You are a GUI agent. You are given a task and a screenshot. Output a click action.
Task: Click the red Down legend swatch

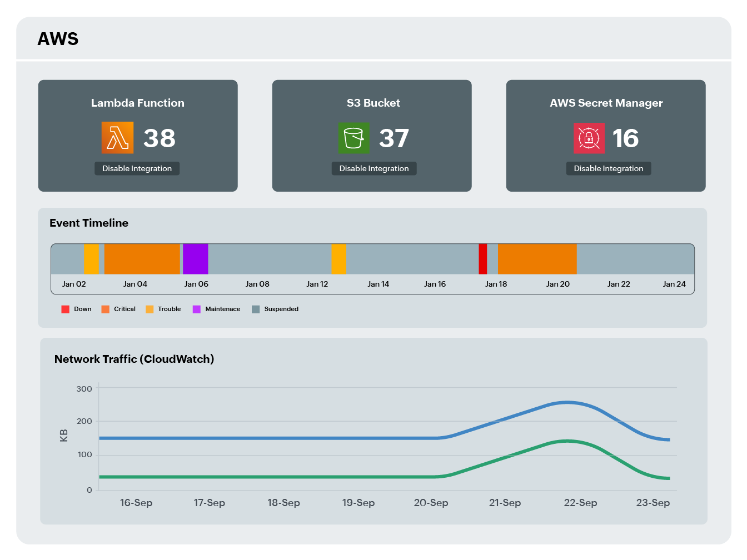tap(66, 309)
